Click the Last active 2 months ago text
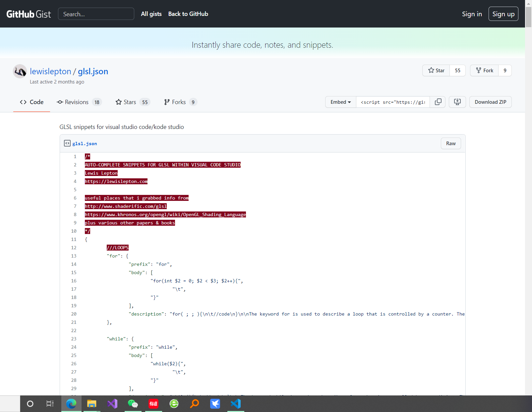The height and width of the screenshot is (412, 532). 57,82
